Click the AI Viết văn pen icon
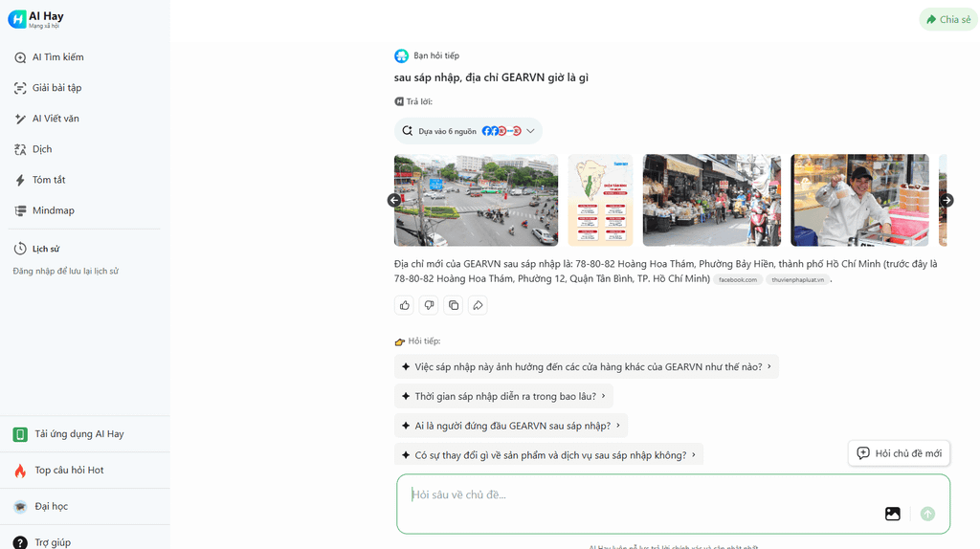Image resolution: width=980 pixels, height=549 pixels. tap(20, 119)
